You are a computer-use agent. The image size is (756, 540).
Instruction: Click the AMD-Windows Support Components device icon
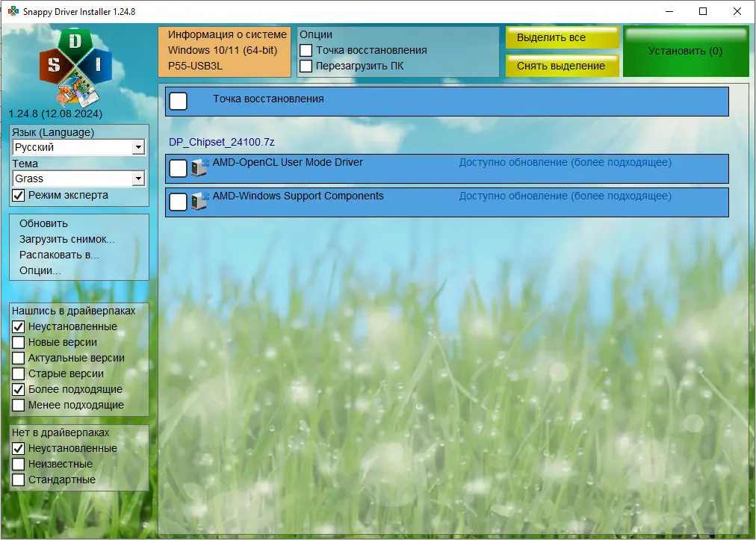198,202
